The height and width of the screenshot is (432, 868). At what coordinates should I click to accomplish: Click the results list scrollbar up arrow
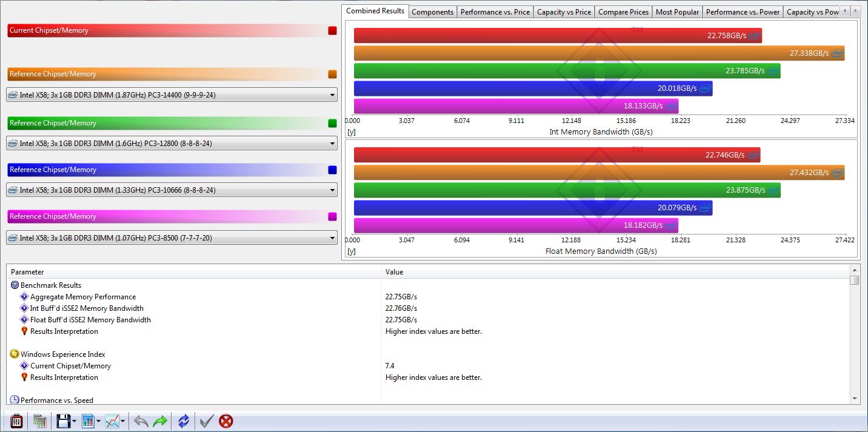pos(855,270)
